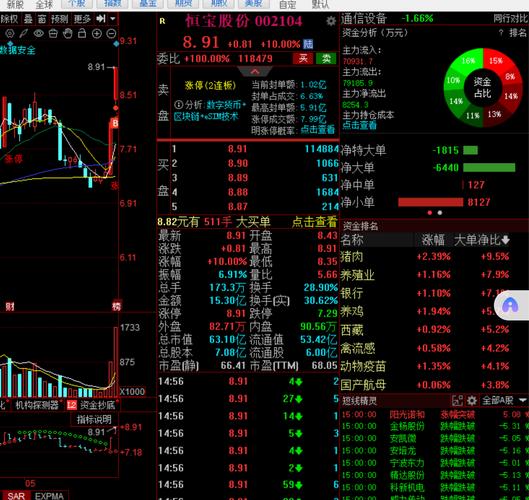Click the 资金占比 donut chart
This screenshot has height=500, width=529.
[x=483, y=87]
